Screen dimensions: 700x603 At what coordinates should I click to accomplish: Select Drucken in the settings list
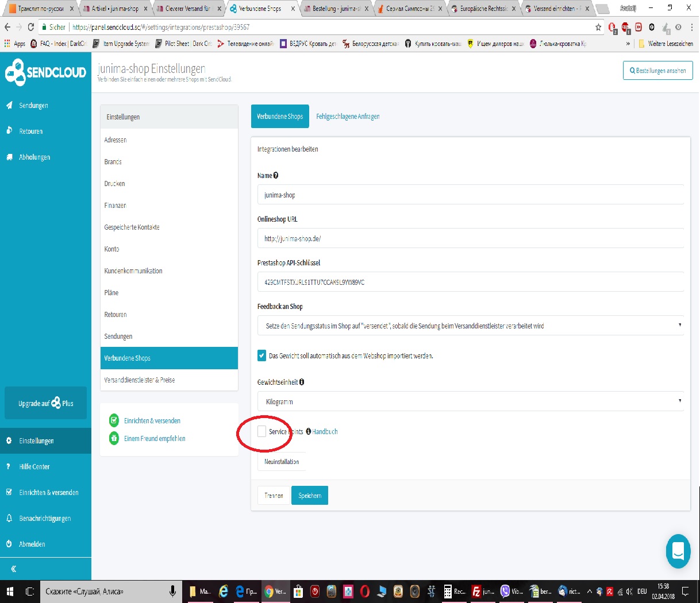(169, 184)
